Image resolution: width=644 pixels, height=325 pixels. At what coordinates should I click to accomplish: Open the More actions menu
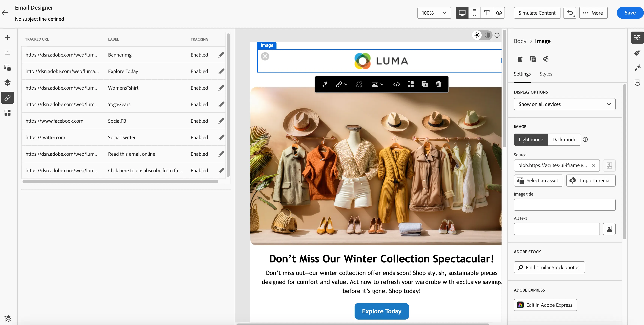click(x=593, y=13)
